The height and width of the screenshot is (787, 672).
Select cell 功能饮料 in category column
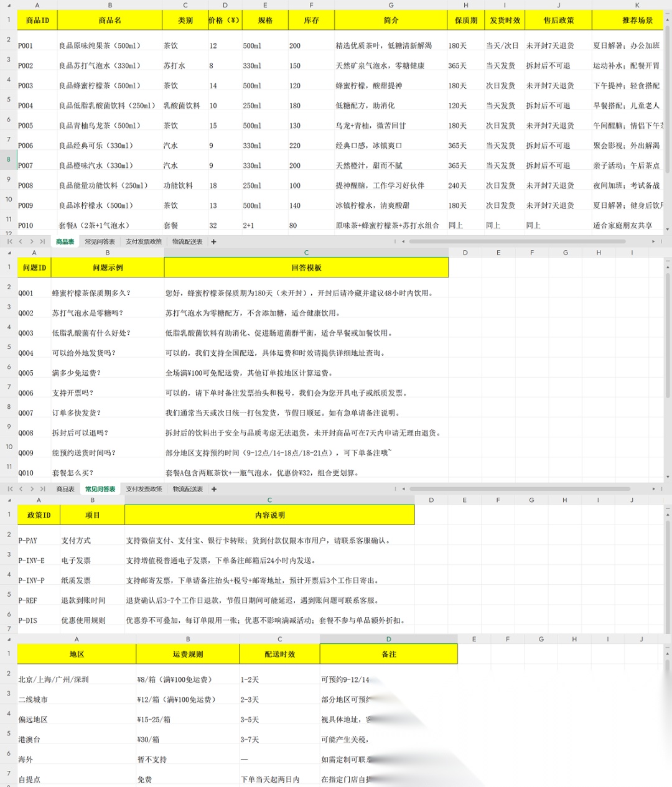(x=185, y=180)
